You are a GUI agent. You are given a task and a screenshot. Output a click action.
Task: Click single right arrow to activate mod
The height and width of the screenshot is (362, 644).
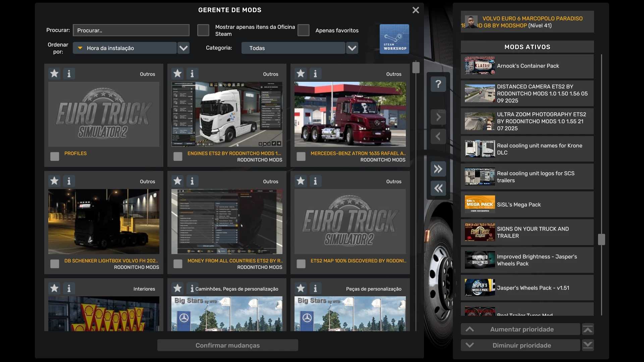(x=438, y=117)
